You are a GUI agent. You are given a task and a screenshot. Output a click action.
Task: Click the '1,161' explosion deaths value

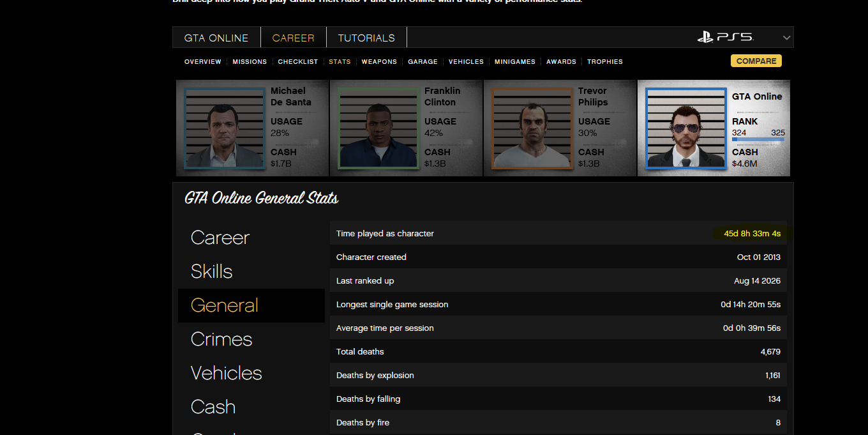click(x=773, y=376)
